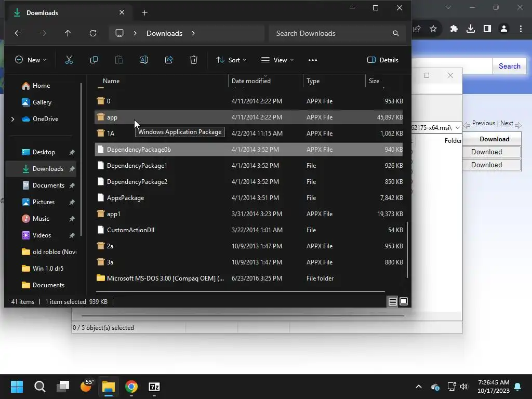Image resolution: width=532 pixels, height=399 pixels.
Task: Bookmark page with the star icon
Action: click(x=433, y=29)
